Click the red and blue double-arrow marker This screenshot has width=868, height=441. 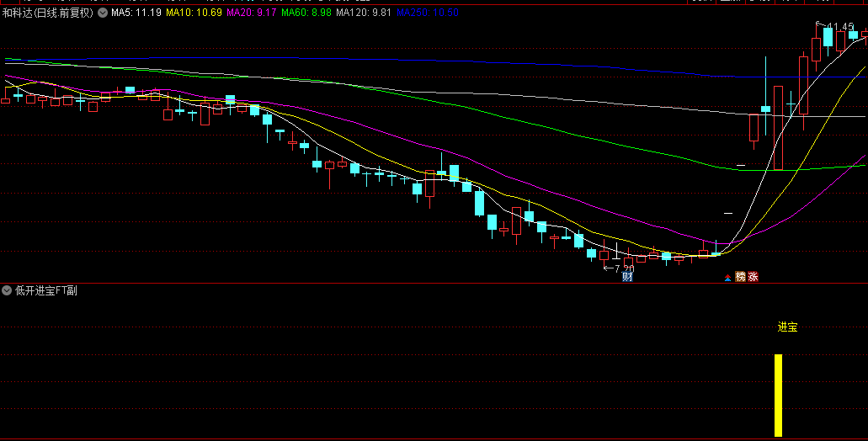(728, 278)
